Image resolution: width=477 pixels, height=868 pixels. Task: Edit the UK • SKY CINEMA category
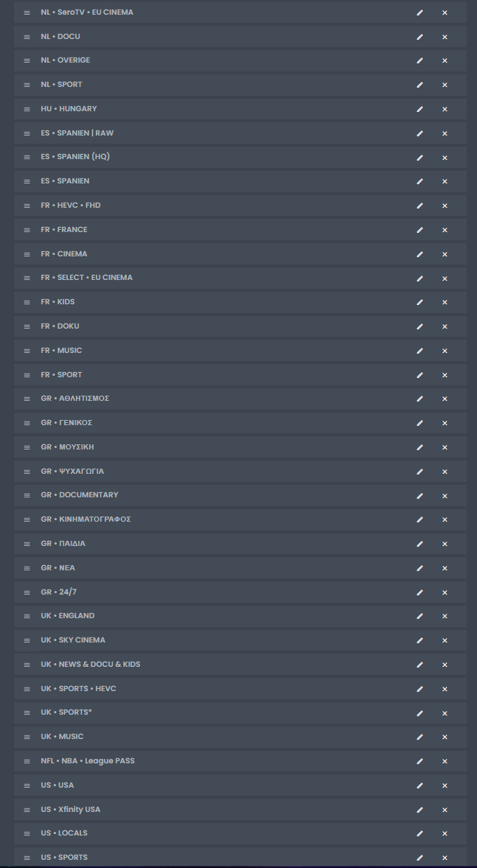coord(419,640)
